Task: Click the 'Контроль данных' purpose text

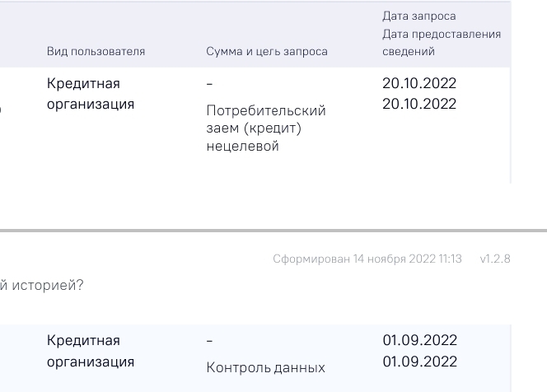Action: [265, 368]
